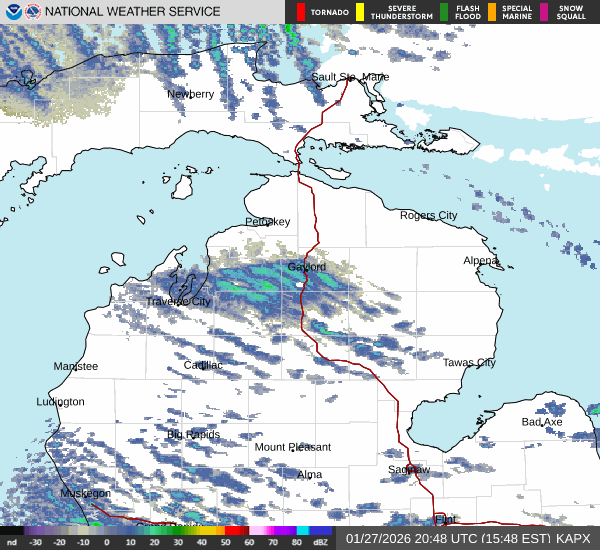Viewport: 600px width, 550px height.
Task: Click the KAPX radar station identifier
Action: [574, 538]
